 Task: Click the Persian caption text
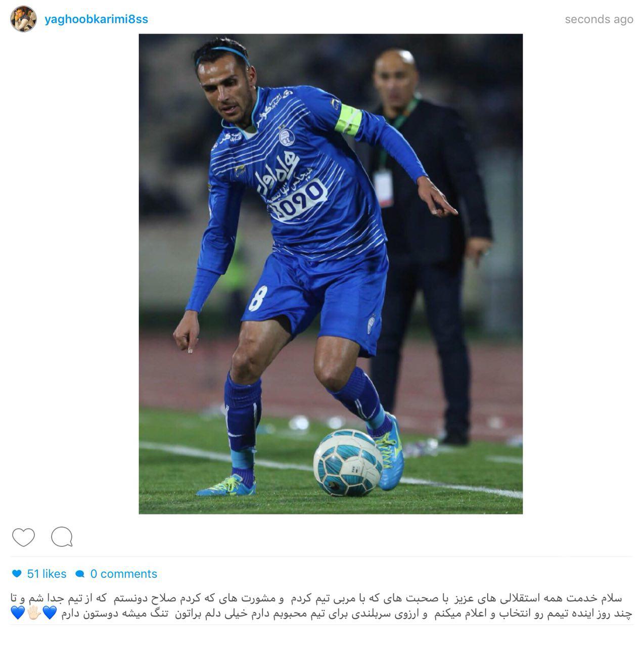pyautogui.click(x=321, y=606)
